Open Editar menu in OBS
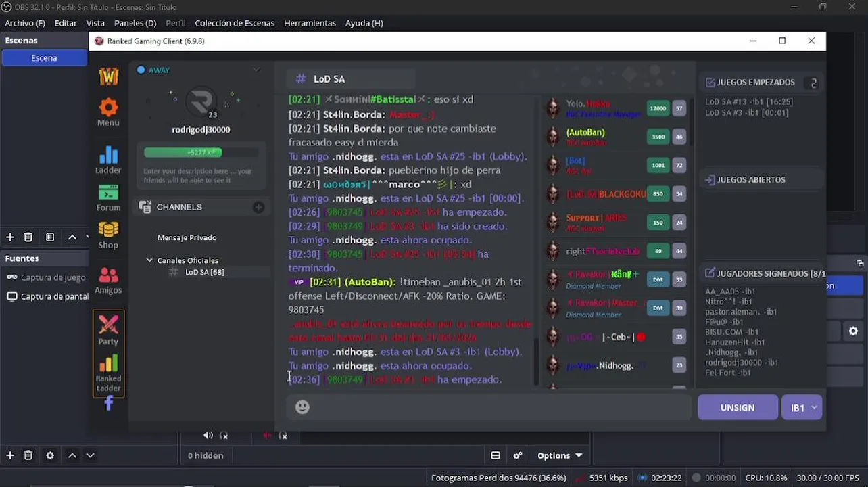Viewport: 868px width, 487px height. tap(66, 23)
